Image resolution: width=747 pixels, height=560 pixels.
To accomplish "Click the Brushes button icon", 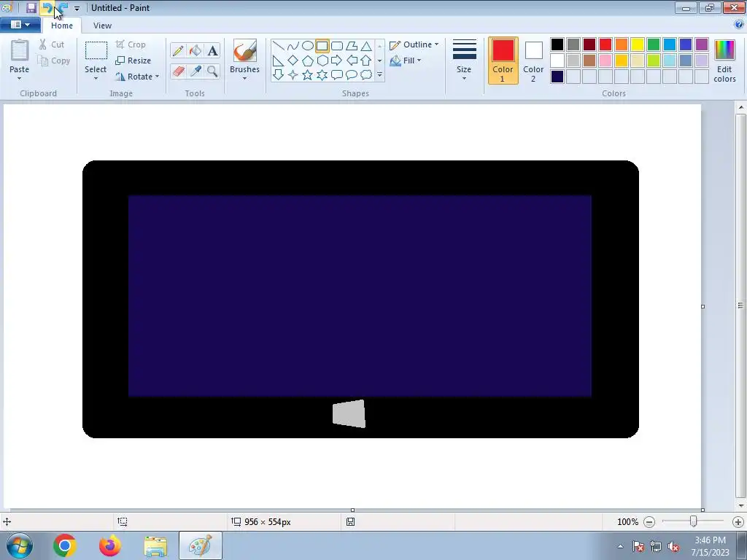I will [x=245, y=50].
